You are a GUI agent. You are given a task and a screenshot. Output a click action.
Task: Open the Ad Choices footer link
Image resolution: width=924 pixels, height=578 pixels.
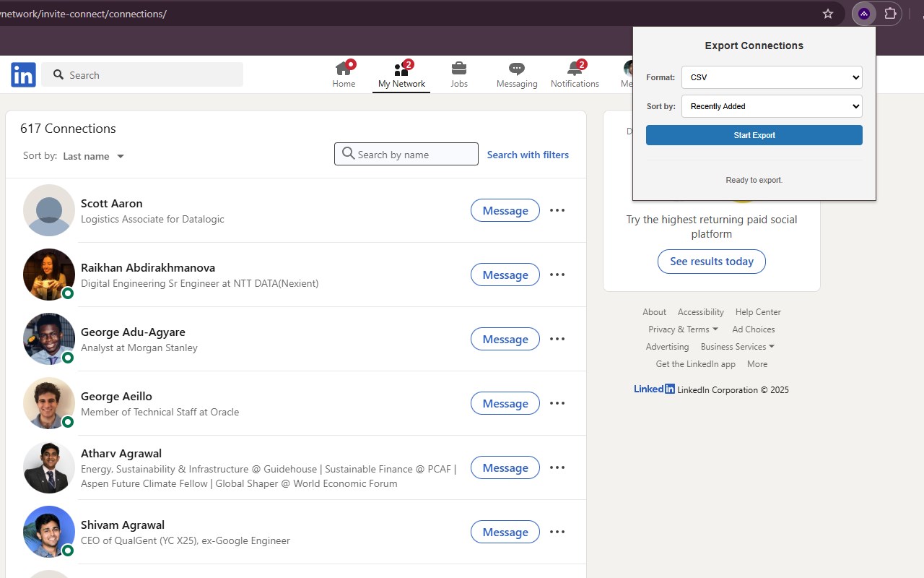(754, 329)
